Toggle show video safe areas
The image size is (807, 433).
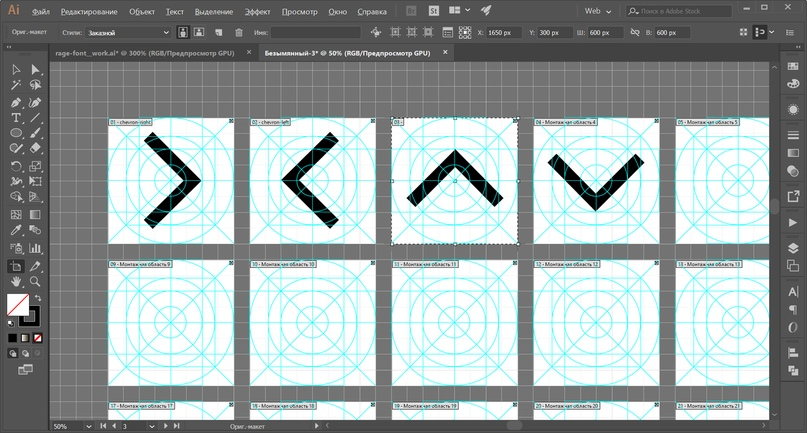tap(428, 32)
